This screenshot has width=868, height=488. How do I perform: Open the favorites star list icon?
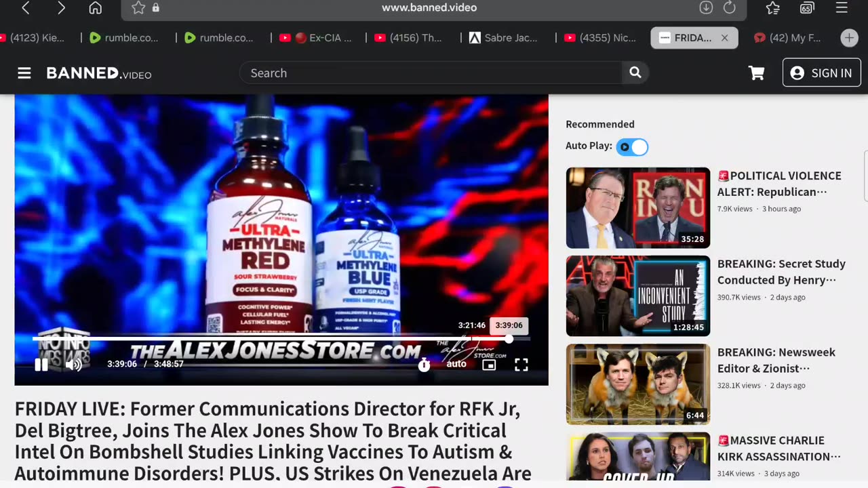point(772,8)
